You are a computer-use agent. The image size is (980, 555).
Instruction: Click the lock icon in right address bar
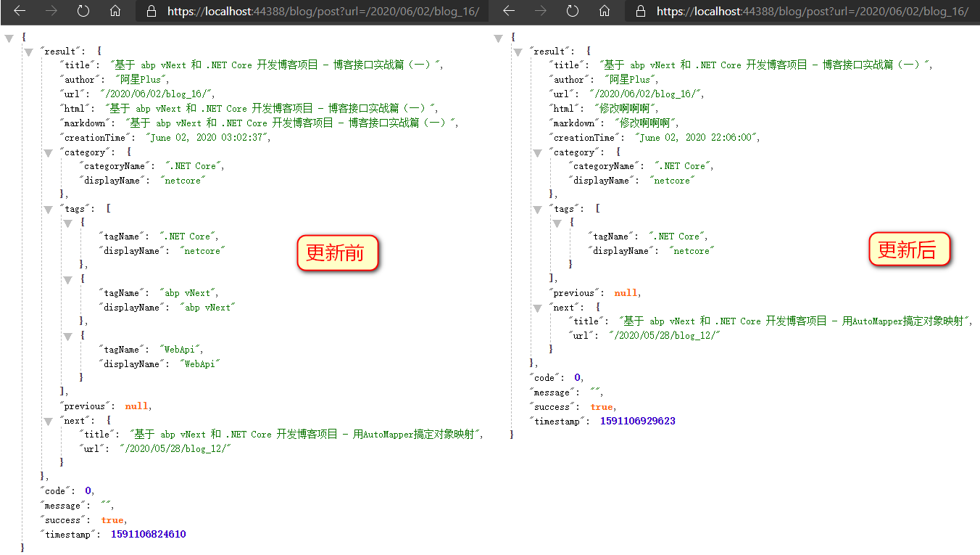640,12
